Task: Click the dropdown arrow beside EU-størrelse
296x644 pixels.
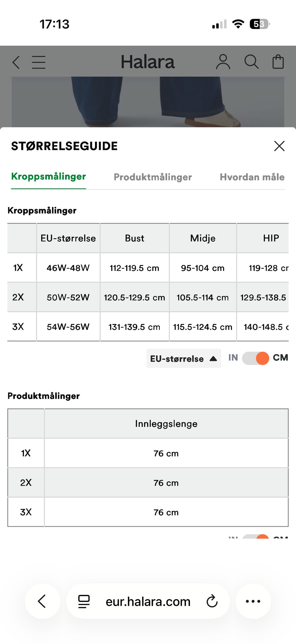Action: click(213, 359)
